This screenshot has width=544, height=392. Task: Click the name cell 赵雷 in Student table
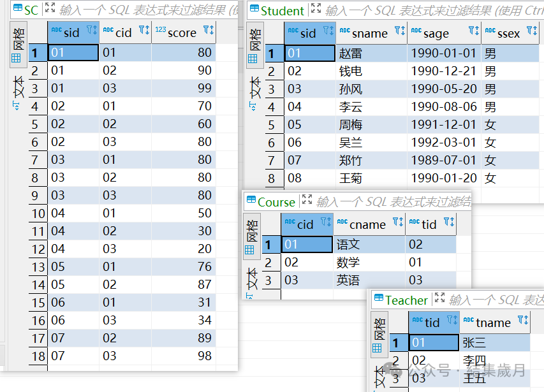(x=372, y=54)
